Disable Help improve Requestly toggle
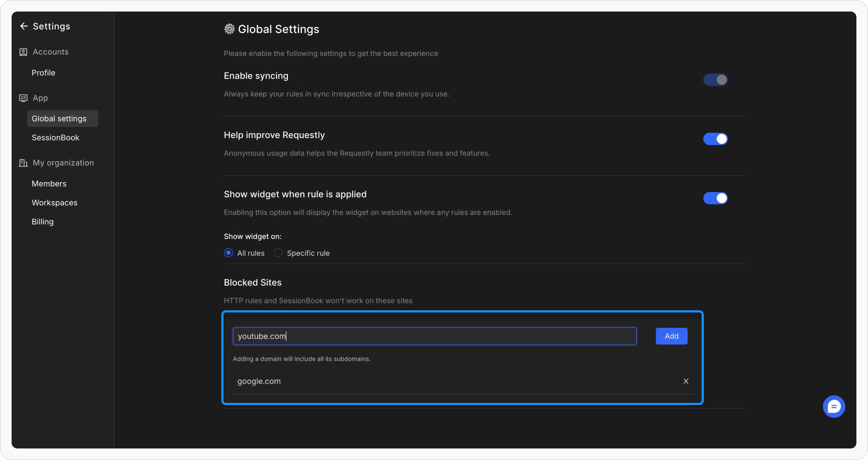The width and height of the screenshot is (868, 460). coord(715,139)
